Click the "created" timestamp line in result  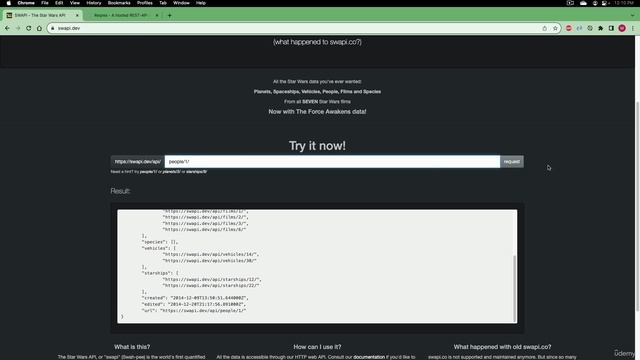[x=194, y=298]
